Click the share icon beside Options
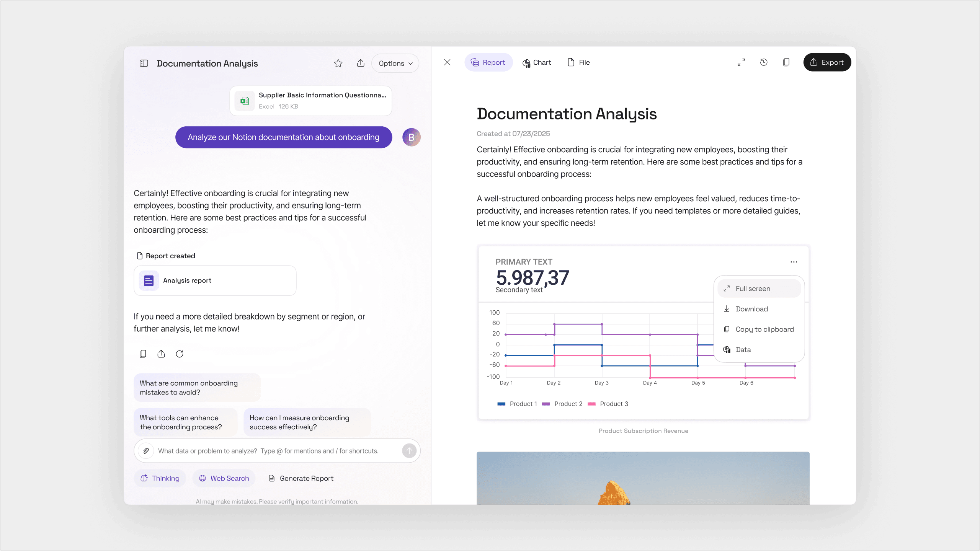980x551 pixels. pyautogui.click(x=361, y=63)
